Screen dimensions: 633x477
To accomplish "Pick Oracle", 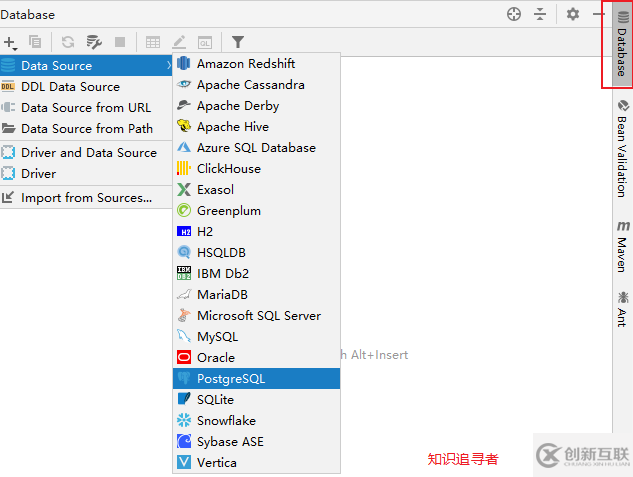I will click(256, 358).
